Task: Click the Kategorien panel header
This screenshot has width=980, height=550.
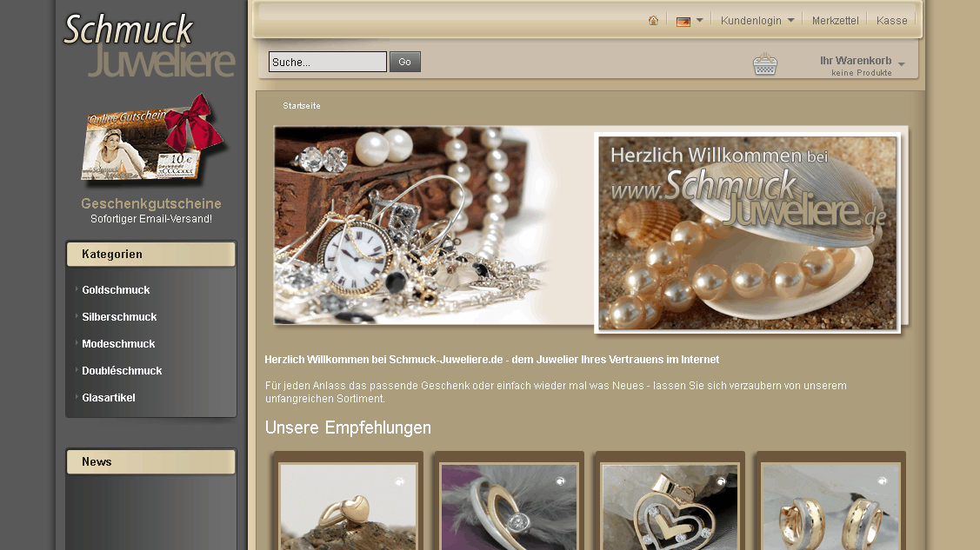Action: point(150,254)
